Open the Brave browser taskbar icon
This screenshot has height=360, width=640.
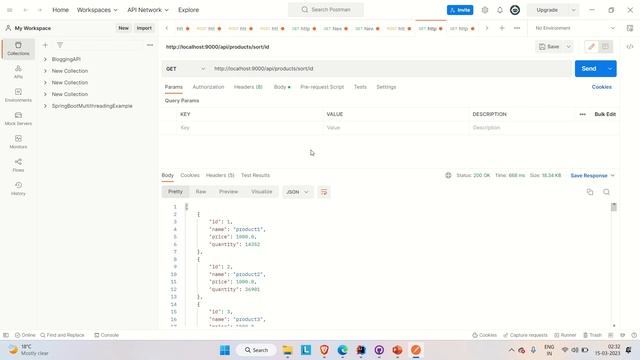point(324,350)
